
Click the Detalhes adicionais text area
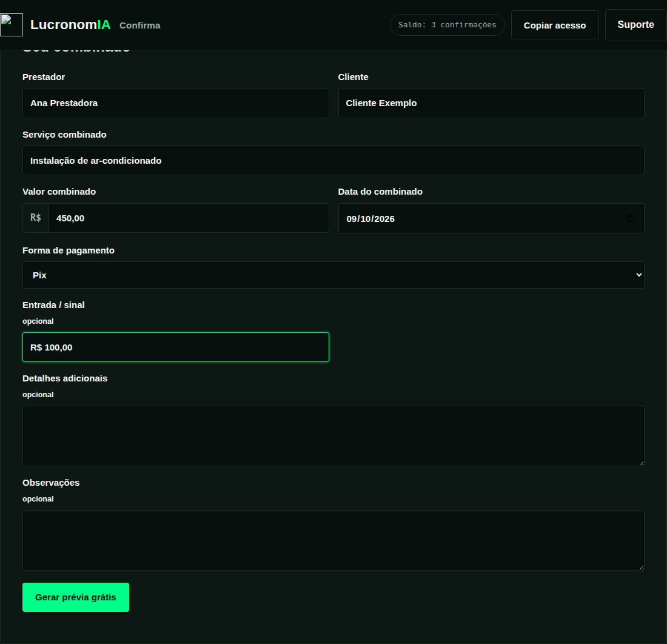(x=333, y=436)
